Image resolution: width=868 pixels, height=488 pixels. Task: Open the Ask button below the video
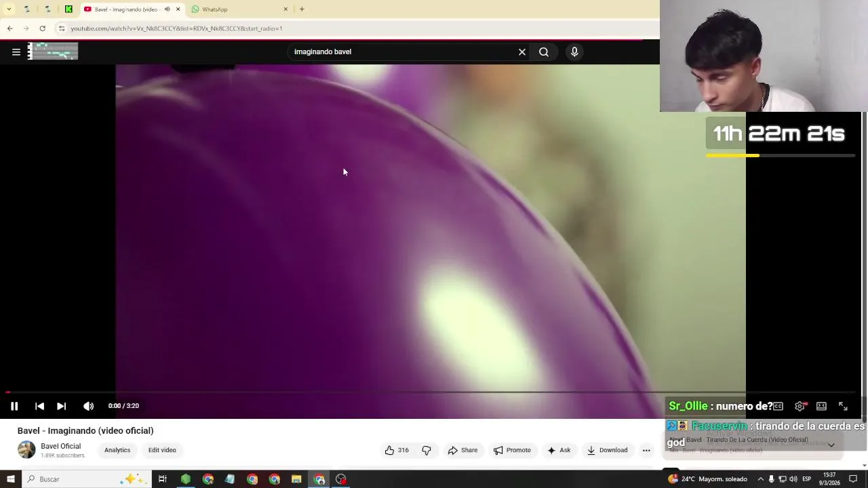click(x=559, y=450)
